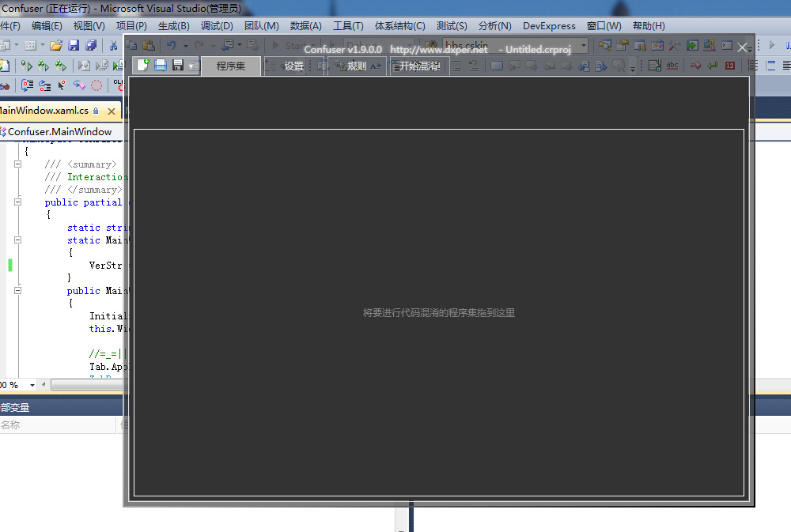
Task: Close the MainWindow.xaml.cs tab
Action: [112, 111]
